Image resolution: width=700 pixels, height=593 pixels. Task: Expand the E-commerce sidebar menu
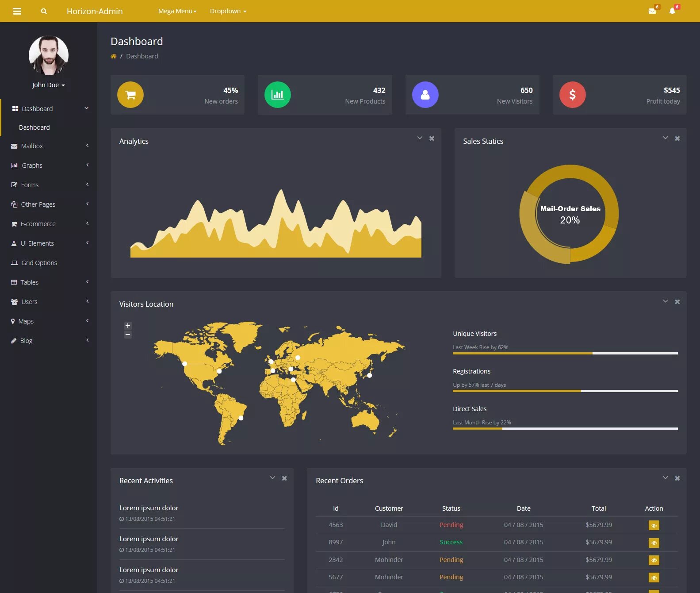click(49, 224)
